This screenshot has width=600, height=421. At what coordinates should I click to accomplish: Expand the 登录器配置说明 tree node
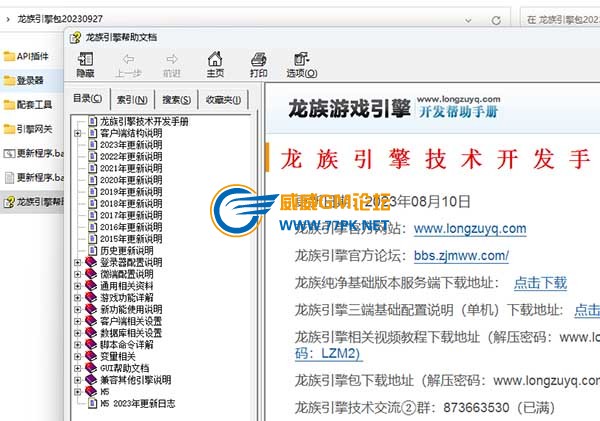pyautogui.click(x=78, y=262)
